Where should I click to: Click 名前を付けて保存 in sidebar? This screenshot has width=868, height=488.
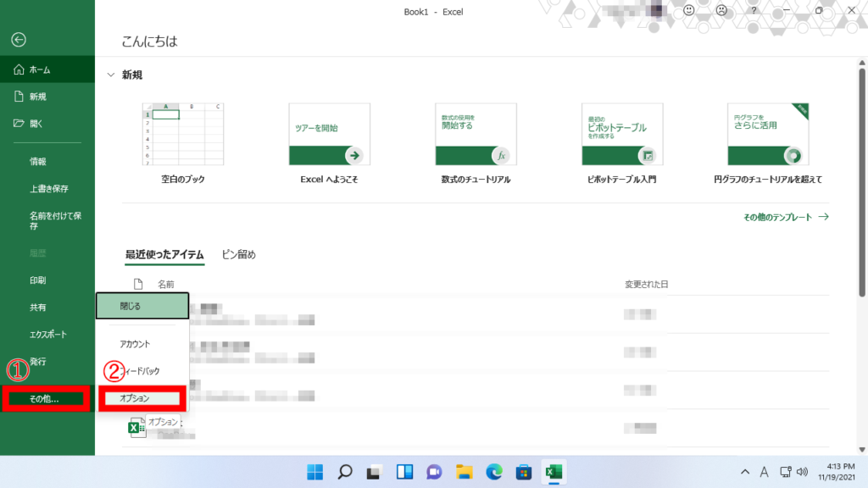pos(55,220)
